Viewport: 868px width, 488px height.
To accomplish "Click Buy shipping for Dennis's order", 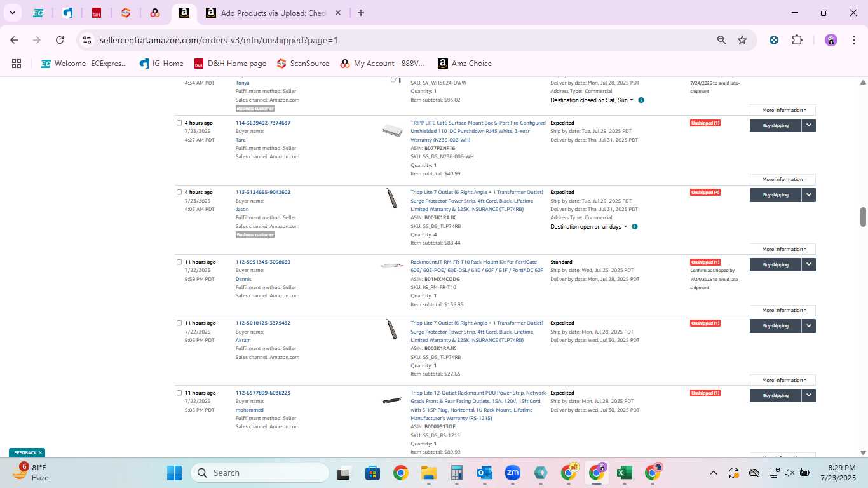I will tap(775, 265).
